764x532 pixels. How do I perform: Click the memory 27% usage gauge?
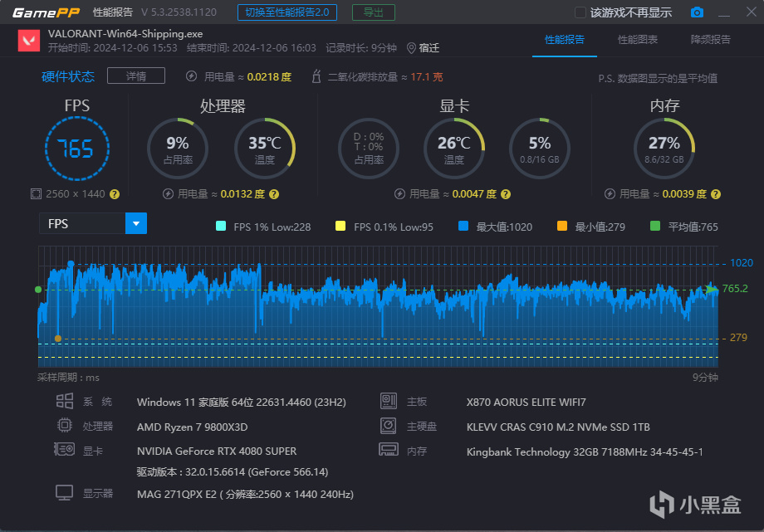[x=664, y=149]
